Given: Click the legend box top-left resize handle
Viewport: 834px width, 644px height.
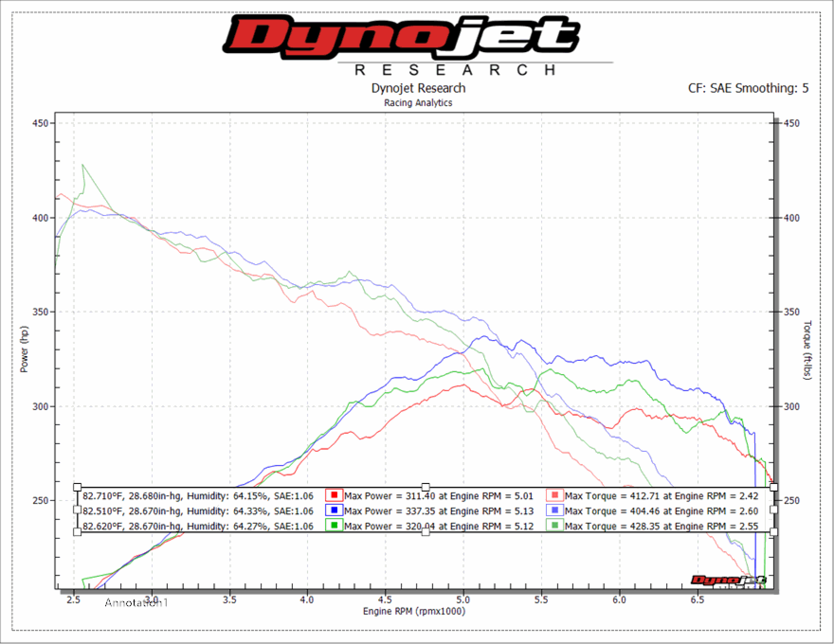Looking at the screenshot, I should click(77, 487).
